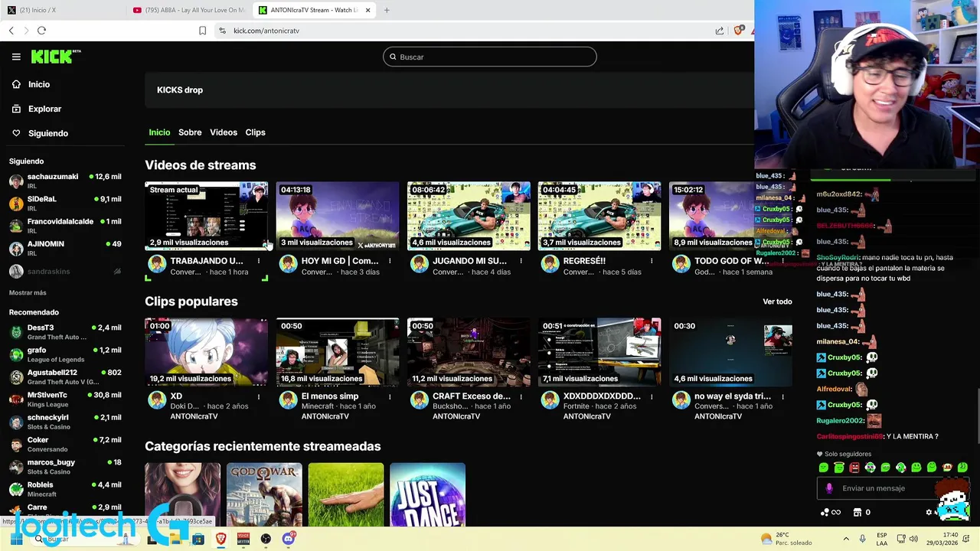Image resolution: width=980 pixels, height=551 pixels.
Task: Open the chat shop icon showing 0
Action: click(861, 512)
